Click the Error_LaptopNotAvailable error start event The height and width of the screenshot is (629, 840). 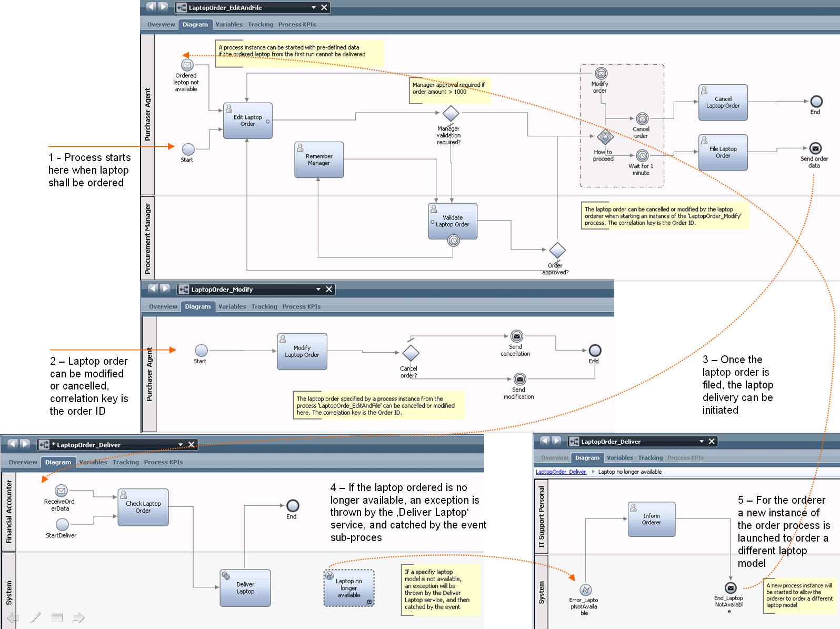(x=586, y=590)
